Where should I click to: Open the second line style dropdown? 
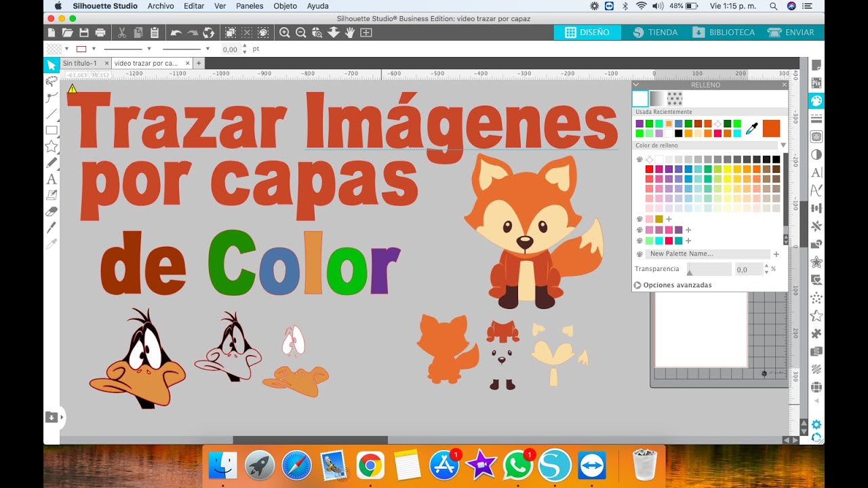tap(207, 49)
